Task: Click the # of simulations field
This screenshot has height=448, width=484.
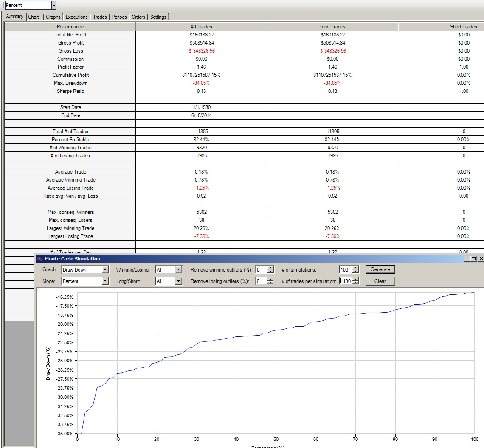Action: [346, 270]
